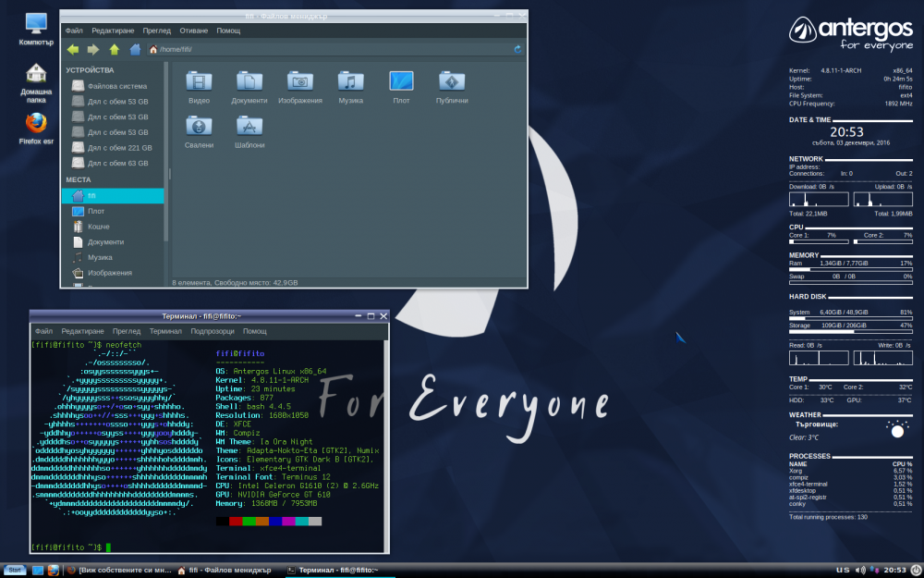Open the Видео folder
Viewport: 924px width, 578px height.
point(200,87)
